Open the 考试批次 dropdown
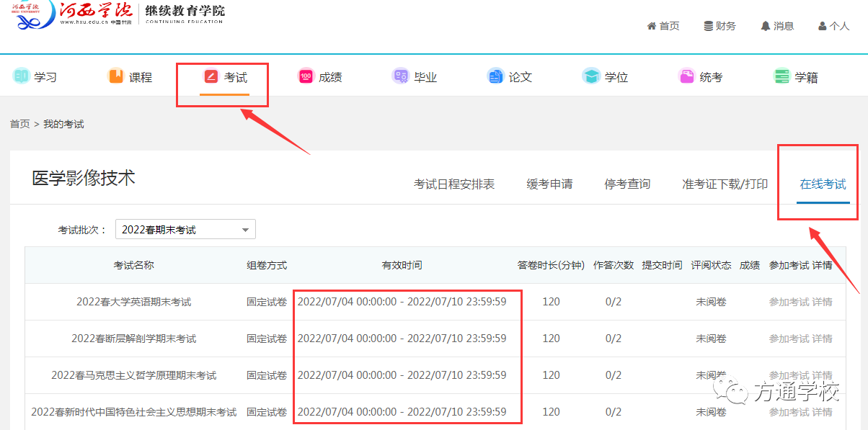Screen dimensions: 868x430 185,230
